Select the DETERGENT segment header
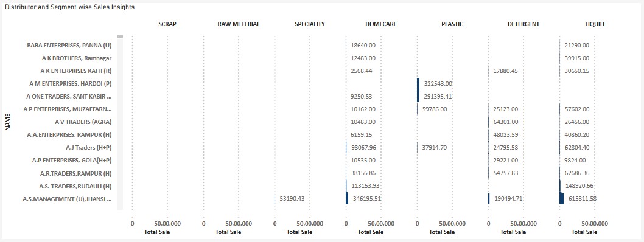The image size is (644, 242). 523,24
